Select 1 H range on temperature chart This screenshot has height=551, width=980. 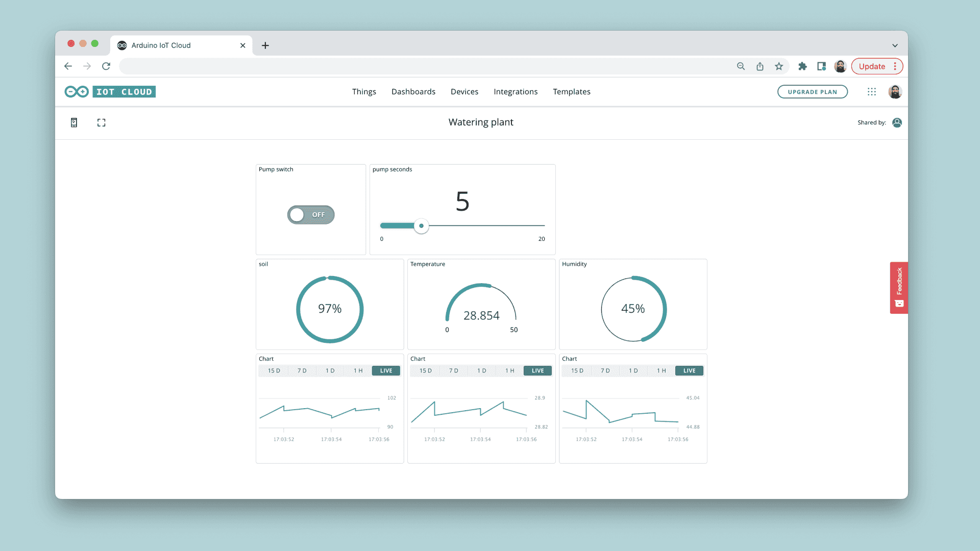click(509, 371)
